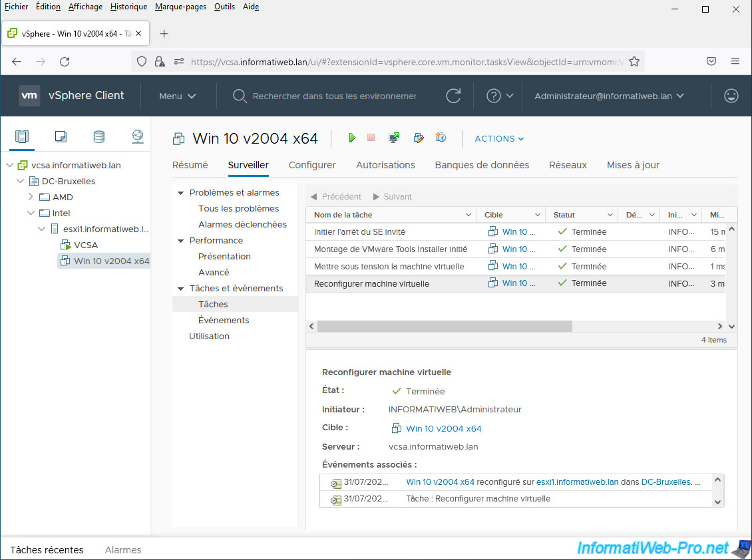Click the Win 10 v2004 x64 Cible link
The height and width of the screenshot is (560, 752).
(444, 428)
